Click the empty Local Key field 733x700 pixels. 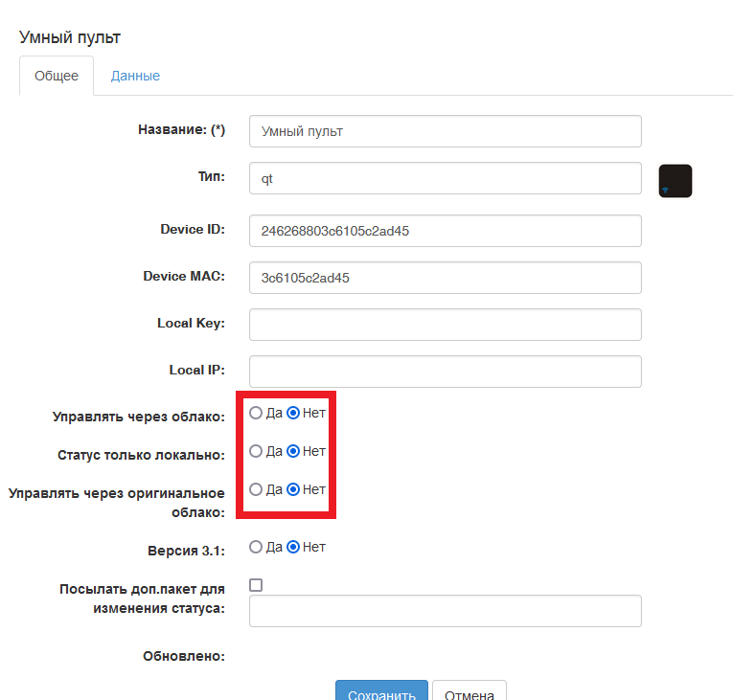pos(445,325)
